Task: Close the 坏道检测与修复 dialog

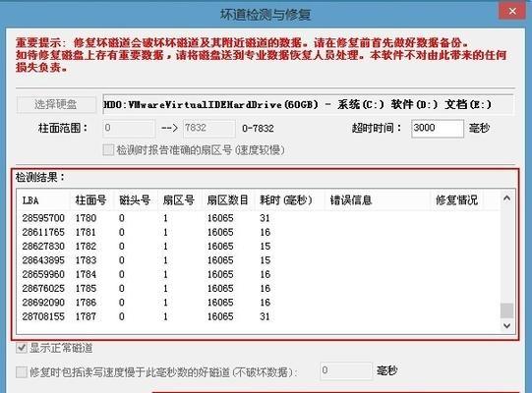Action: tap(512, 11)
